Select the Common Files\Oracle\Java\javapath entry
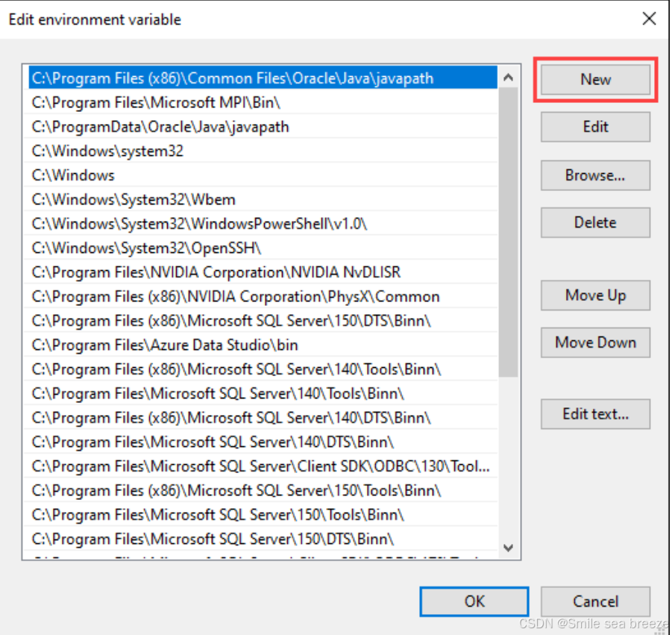 [263, 78]
